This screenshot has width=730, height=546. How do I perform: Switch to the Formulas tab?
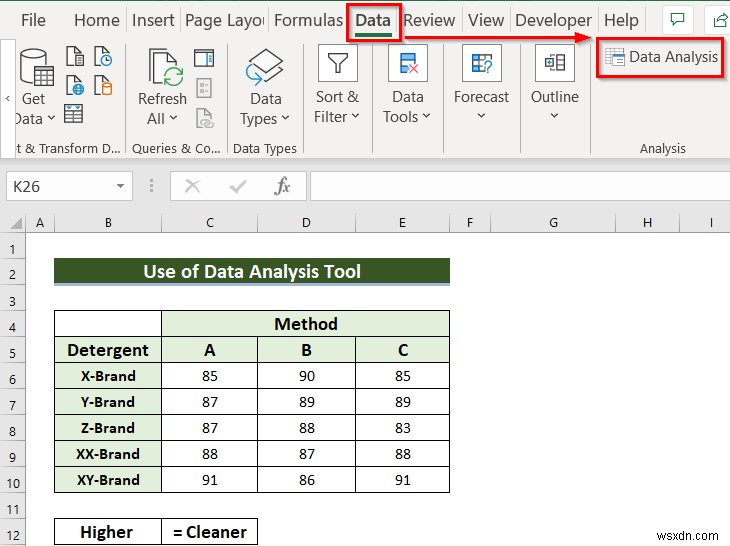pos(308,20)
